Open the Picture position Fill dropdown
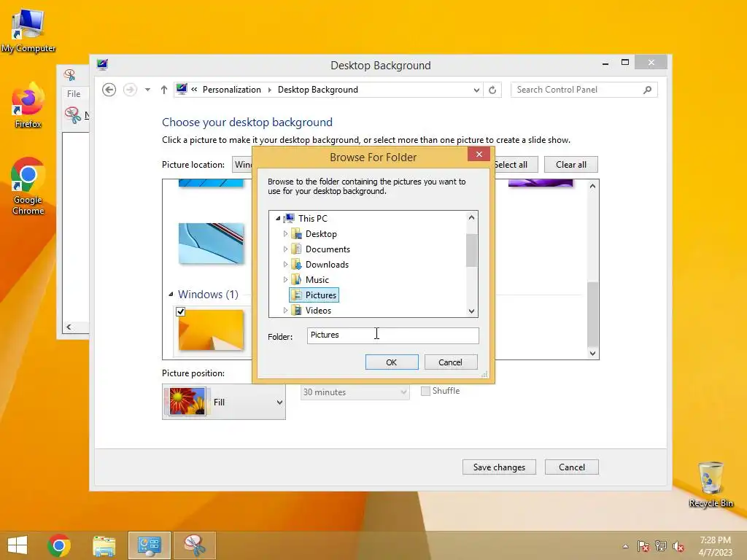 pyautogui.click(x=224, y=402)
